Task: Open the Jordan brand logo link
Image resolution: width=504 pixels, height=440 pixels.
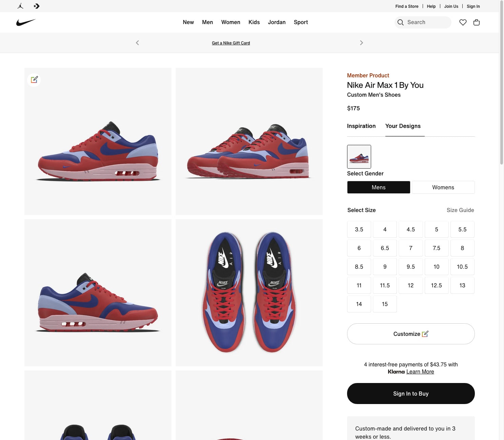Action: coord(20,6)
